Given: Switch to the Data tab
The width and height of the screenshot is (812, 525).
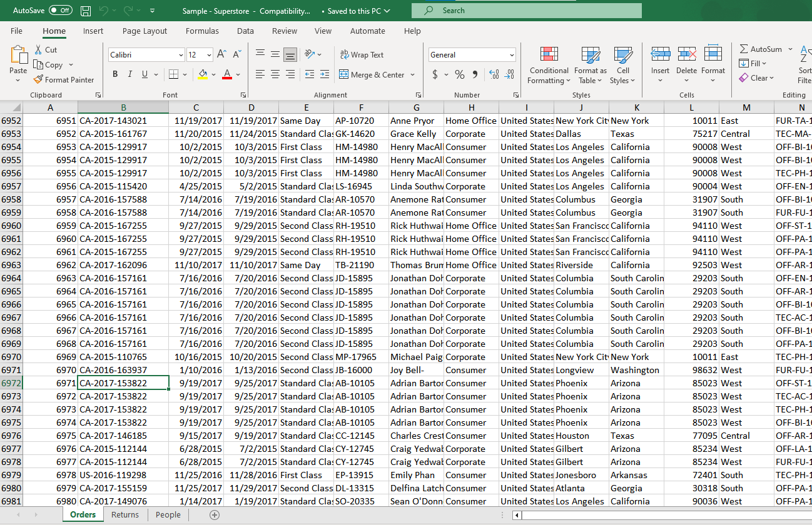Looking at the screenshot, I should (245, 31).
